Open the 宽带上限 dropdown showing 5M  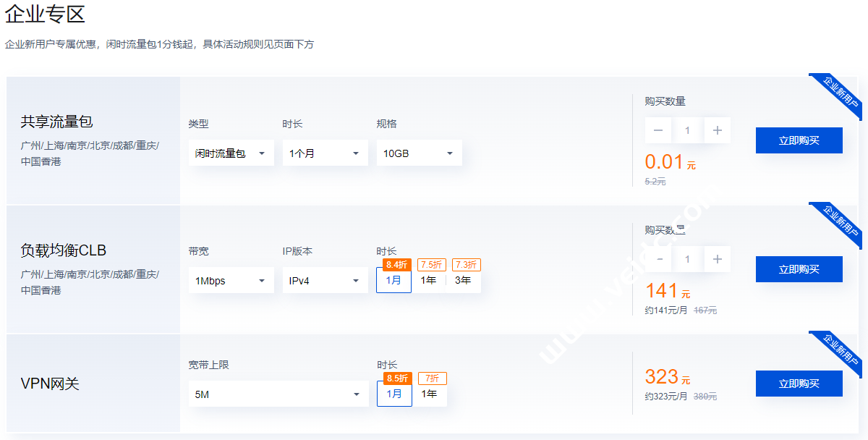[x=278, y=394]
